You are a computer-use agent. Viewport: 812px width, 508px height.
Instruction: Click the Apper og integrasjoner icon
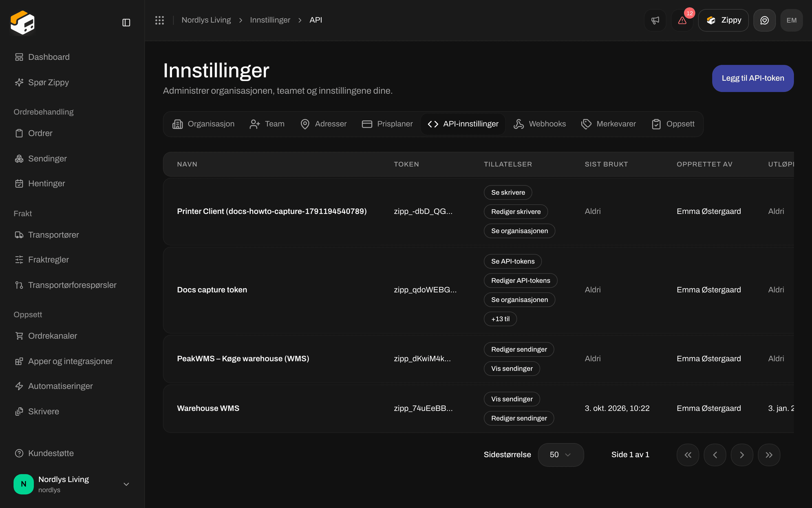(19, 361)
